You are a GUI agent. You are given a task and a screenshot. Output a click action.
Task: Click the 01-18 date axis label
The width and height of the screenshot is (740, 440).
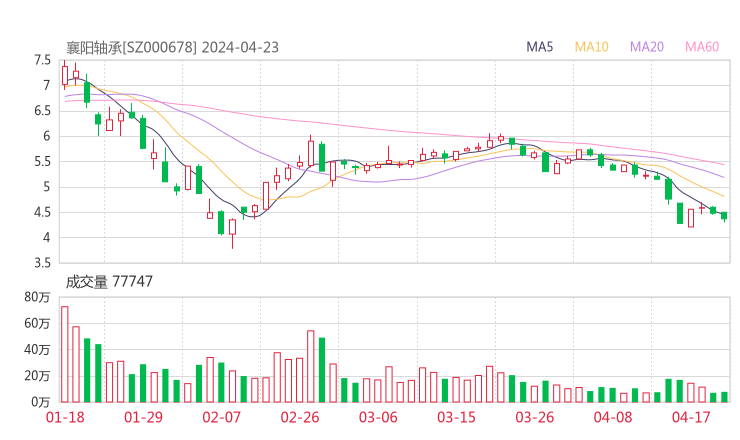(x=65, y=417)
